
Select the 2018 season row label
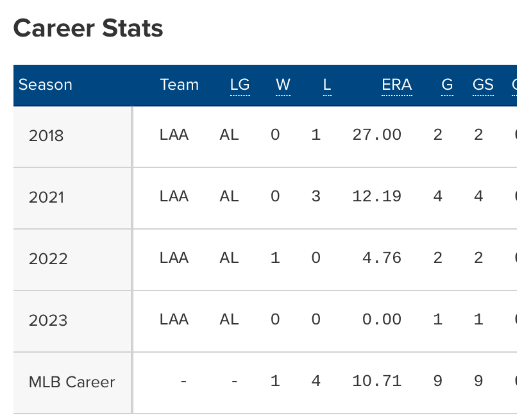46,136
